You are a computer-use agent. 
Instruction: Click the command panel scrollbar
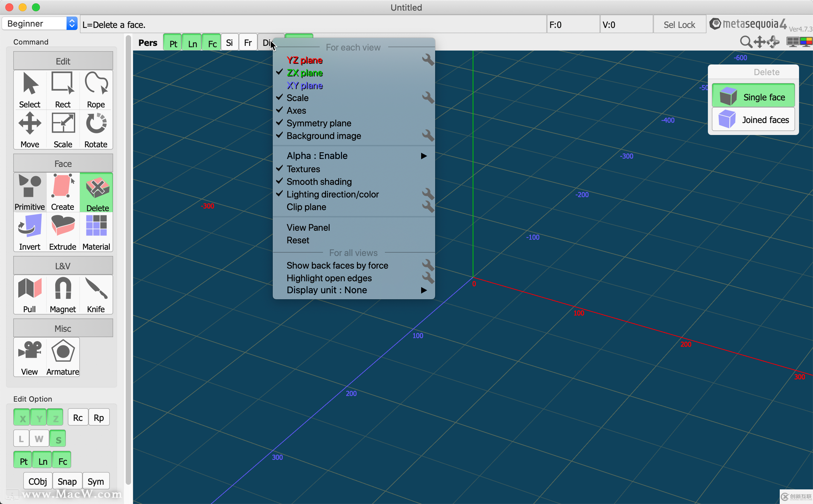click(x=128, y=260)
